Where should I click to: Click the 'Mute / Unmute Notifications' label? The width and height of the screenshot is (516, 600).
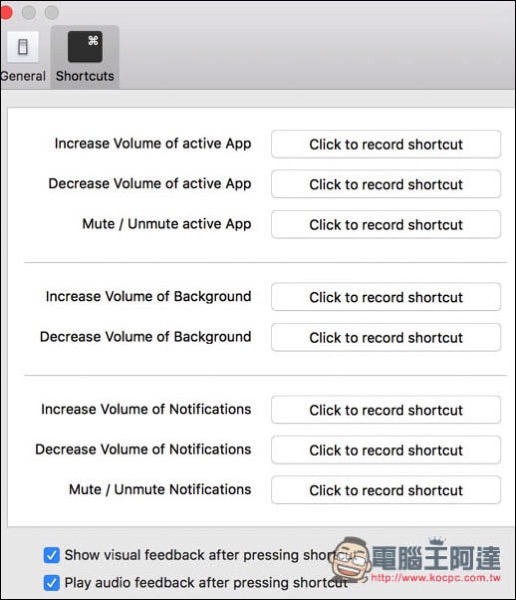click(x=160, y=489)
